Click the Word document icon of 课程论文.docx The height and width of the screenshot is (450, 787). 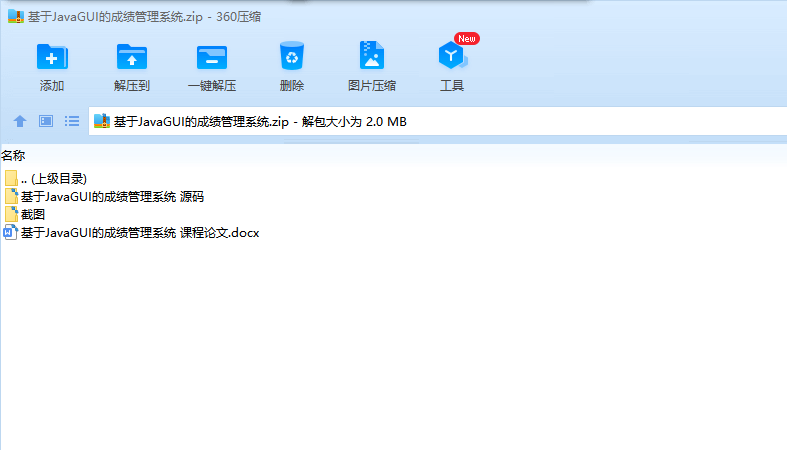10,232
